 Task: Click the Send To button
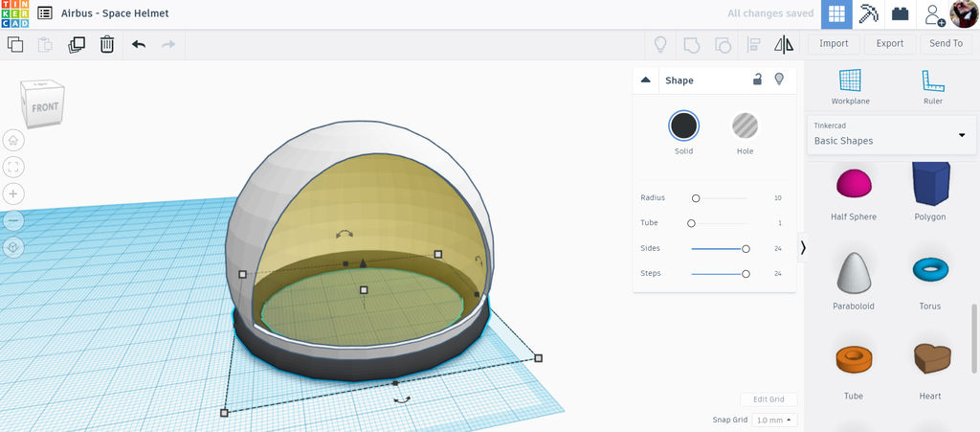[947, 44]
